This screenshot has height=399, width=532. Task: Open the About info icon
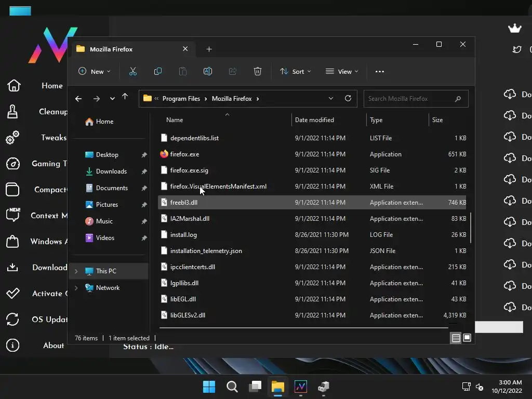tap(12, 345)
